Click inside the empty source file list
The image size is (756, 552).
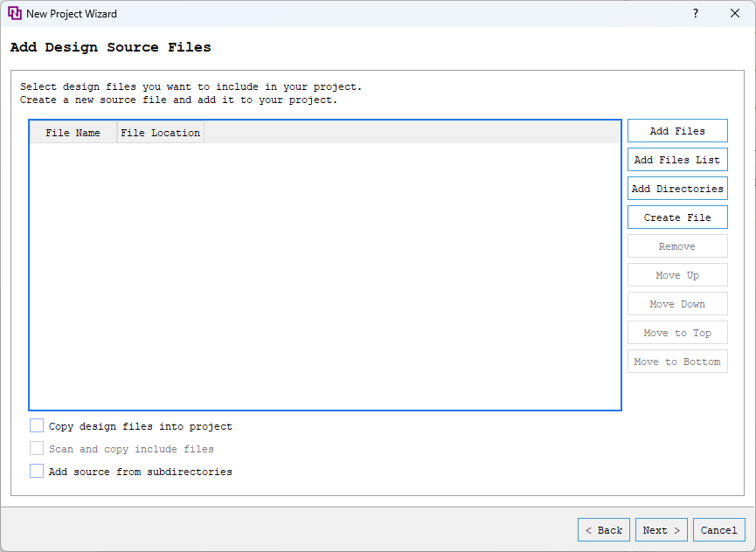click(323, 271)
